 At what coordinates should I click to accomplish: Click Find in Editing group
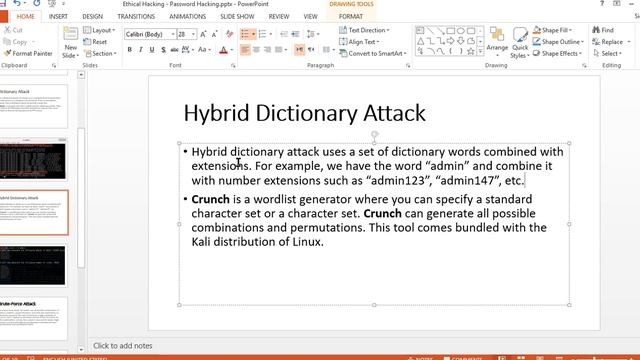pos(603,30)
